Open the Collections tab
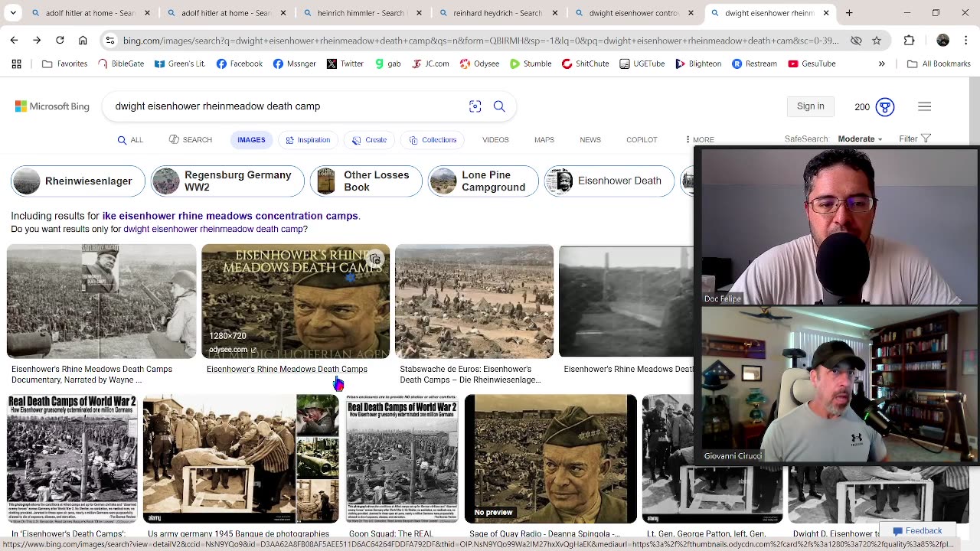The image size is (980, 551). tap(433, 139)
